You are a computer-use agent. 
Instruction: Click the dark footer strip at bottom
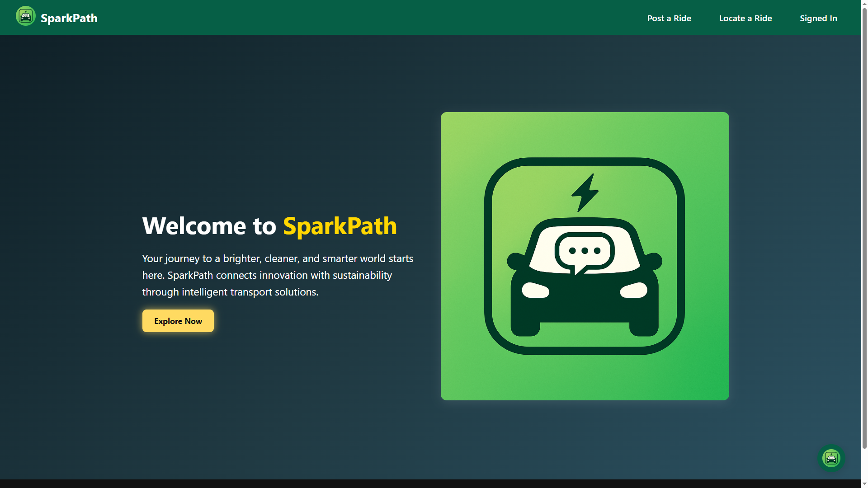pyautogui.click(x=429, y=483)
